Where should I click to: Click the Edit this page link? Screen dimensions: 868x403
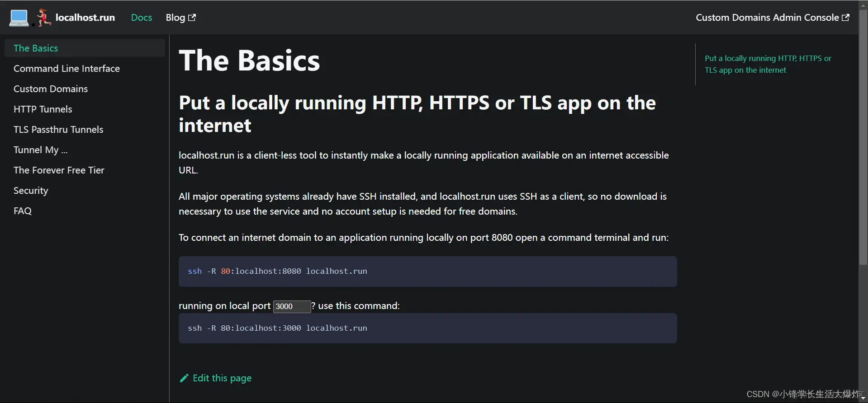tap(215, 378)
